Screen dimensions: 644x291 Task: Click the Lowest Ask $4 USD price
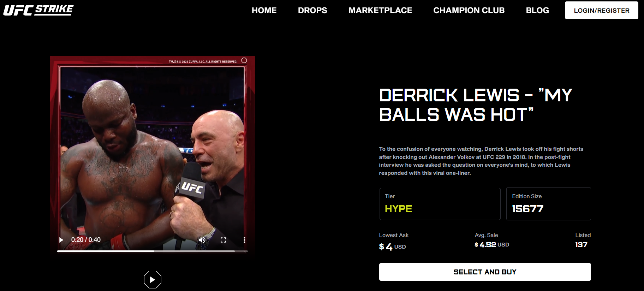(x=392, y=247)
